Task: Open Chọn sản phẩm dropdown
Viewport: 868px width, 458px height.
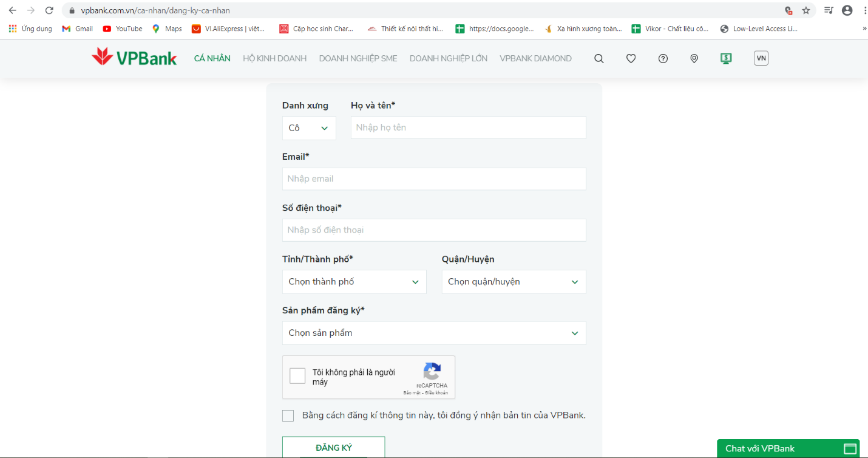Action: (x=434, y=333)
